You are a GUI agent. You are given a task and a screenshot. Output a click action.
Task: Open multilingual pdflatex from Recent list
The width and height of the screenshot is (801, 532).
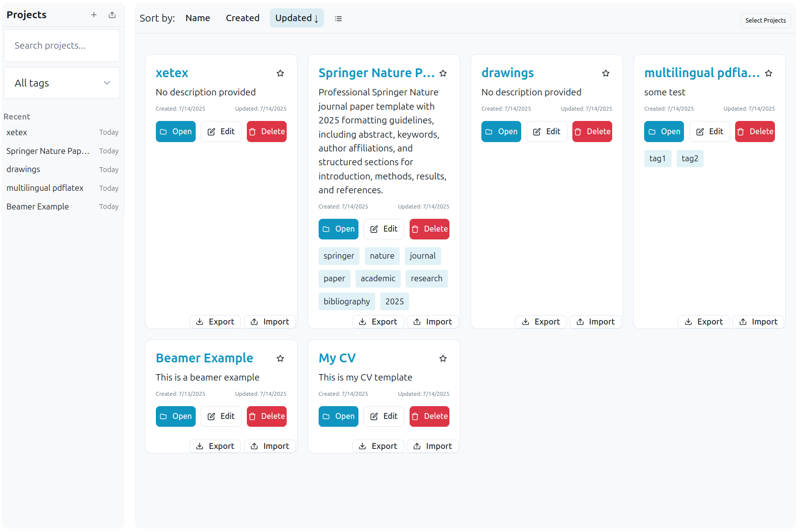62,188
